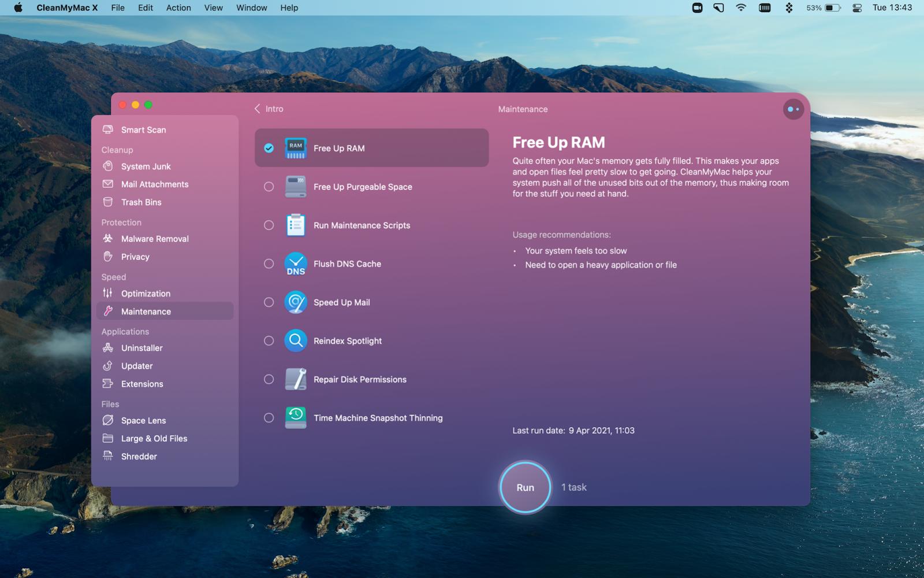Enable Free Up Purgeable Space checkbox

pos(269,187)
